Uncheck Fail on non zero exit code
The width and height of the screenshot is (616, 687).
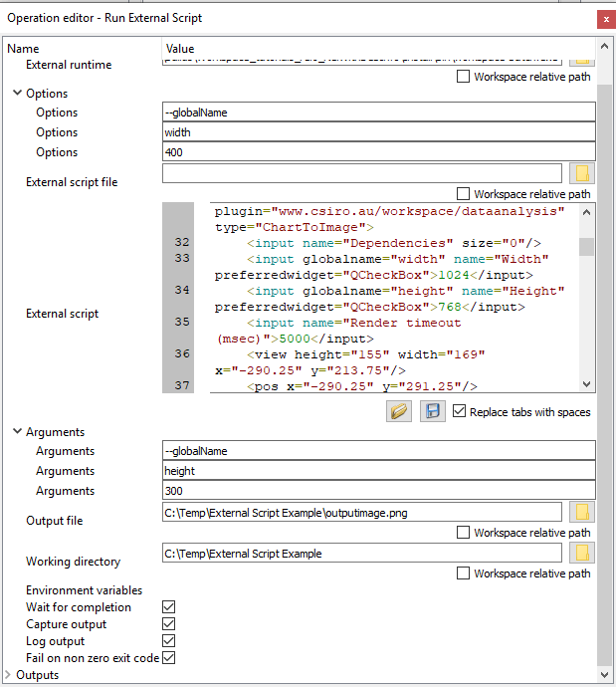point(168,658)
